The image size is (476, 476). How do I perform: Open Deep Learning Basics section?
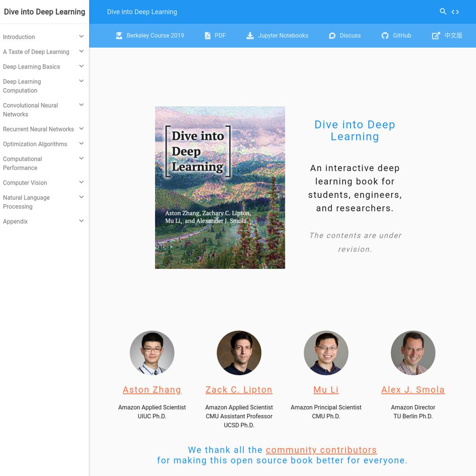click(31, 67)
